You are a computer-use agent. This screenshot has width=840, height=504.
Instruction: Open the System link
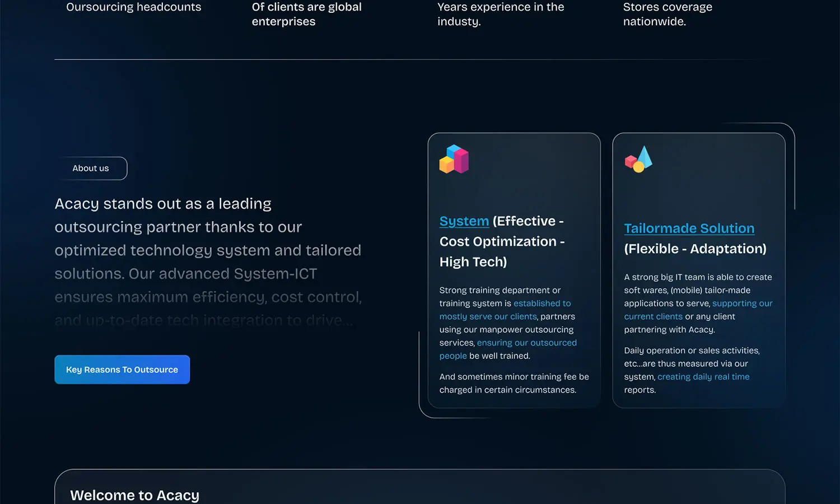point(464,221)
